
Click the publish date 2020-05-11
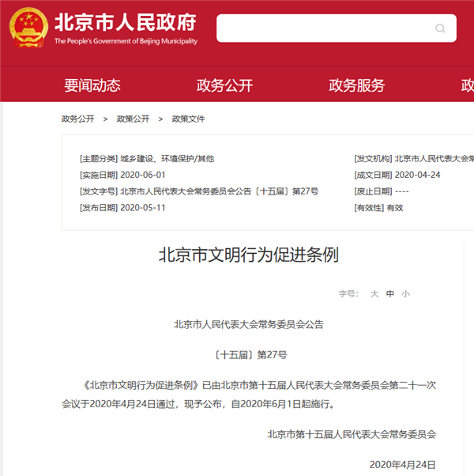143,208
